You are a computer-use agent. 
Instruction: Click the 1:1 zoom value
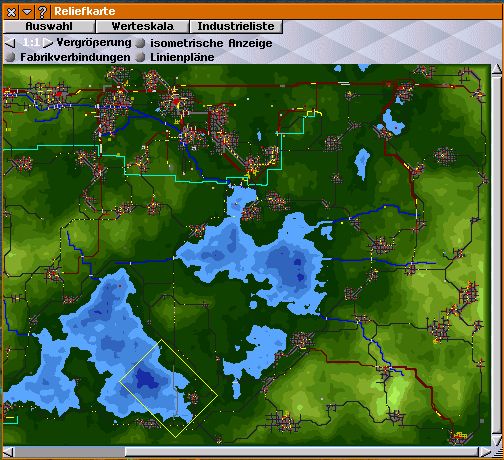(31, 43)
